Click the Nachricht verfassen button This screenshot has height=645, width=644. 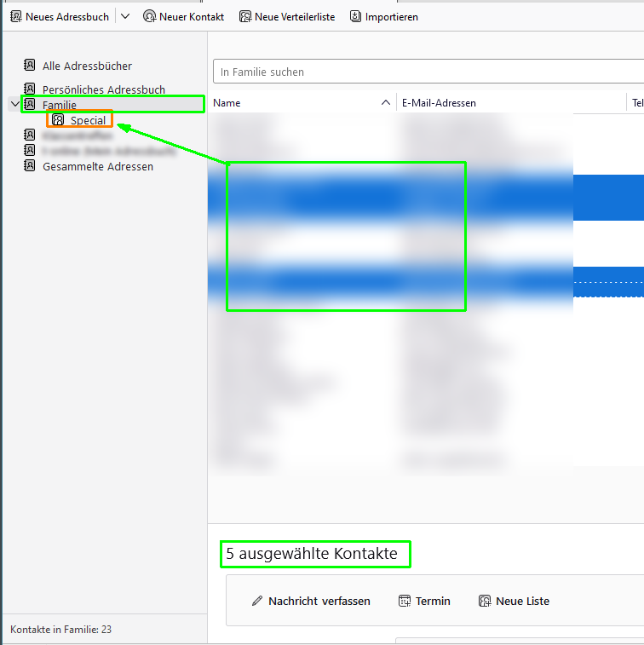click(311, 601)
